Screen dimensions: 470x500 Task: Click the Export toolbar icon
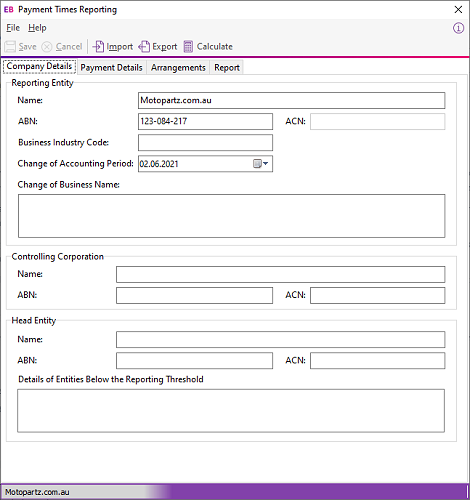pyautogui.click(x=144, y=47)
